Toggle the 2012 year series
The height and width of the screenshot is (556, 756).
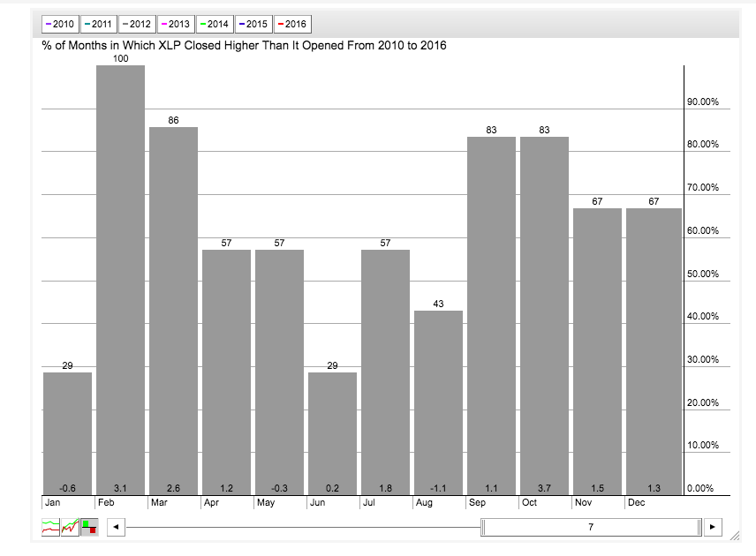click(x=137, y=24)
